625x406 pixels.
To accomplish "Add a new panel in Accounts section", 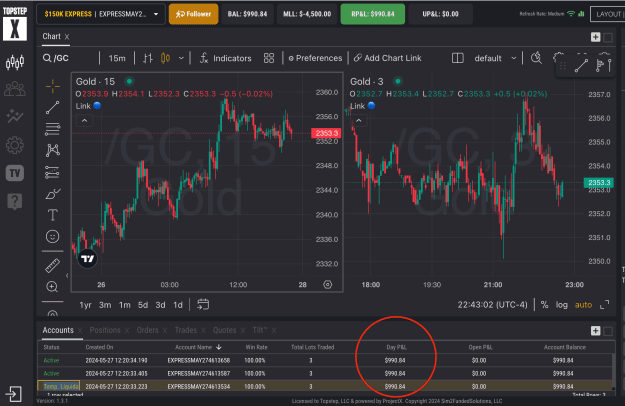I will pyautogui.click(x=596, y=331).
